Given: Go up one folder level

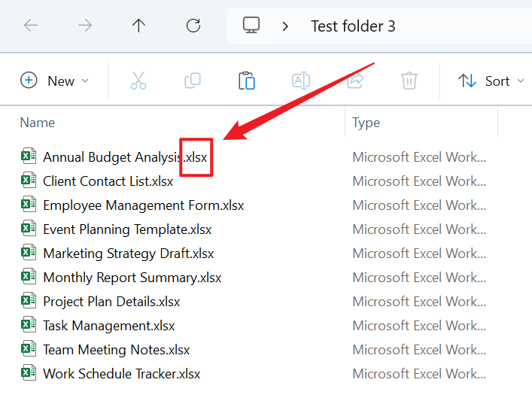Looking at the screenshot, I should [x=138, y=26].
